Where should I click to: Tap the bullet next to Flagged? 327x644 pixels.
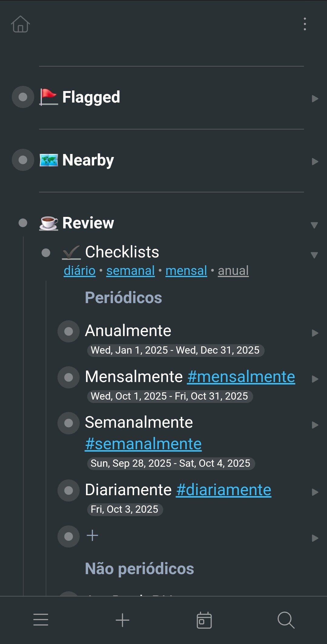(23, 97)
